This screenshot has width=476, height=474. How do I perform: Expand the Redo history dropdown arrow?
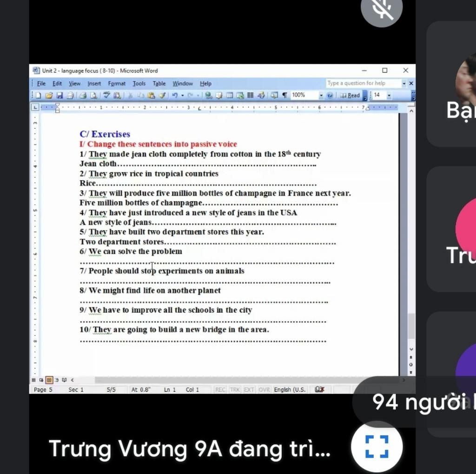[198, 95]
